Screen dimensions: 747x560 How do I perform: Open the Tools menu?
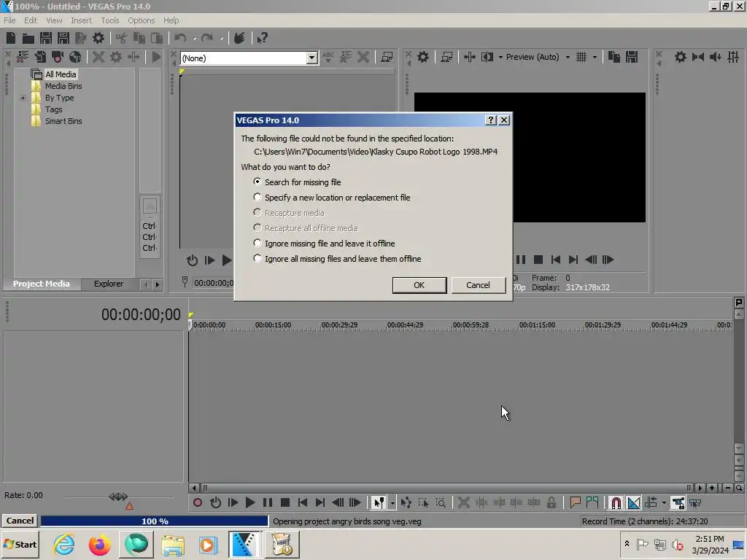click(x=110, y=20)
